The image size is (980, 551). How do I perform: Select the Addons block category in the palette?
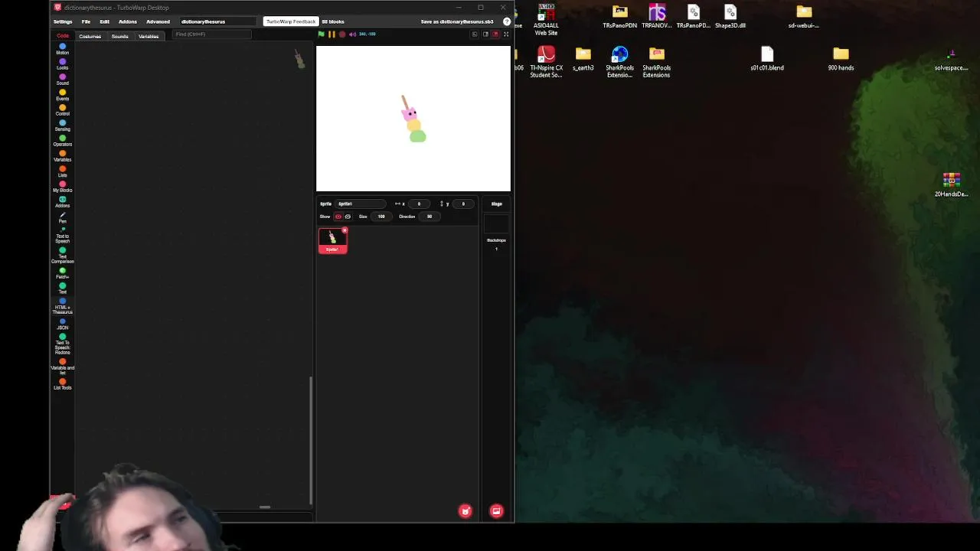62,202
